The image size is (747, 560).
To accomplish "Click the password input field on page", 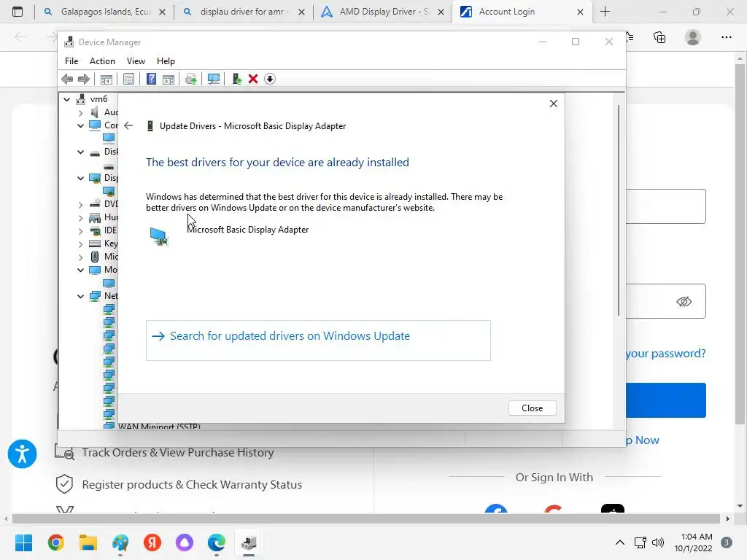I will [666, 301].
